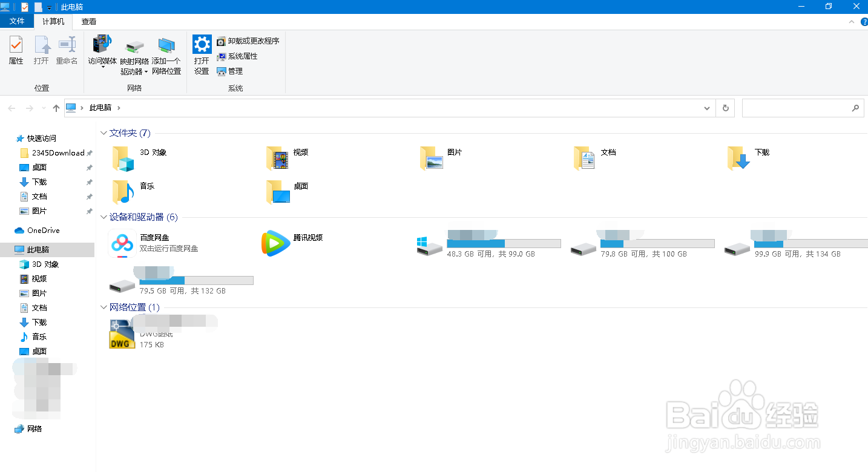This screenshot has width=868, height=472.
Task: Expand the 映射网络驱动器 dropdown arrow
Action: 146,72
